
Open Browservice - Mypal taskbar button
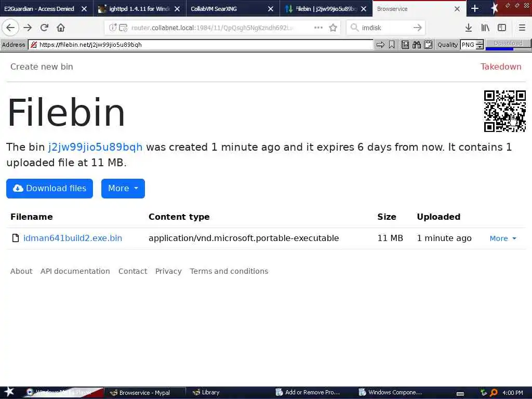click(x=144, y=393)
